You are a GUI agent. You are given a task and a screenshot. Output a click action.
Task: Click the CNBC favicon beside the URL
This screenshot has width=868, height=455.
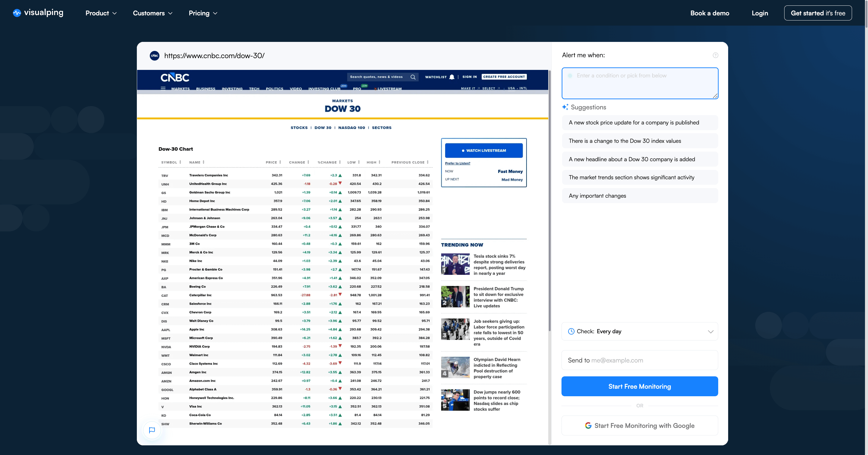155,55
